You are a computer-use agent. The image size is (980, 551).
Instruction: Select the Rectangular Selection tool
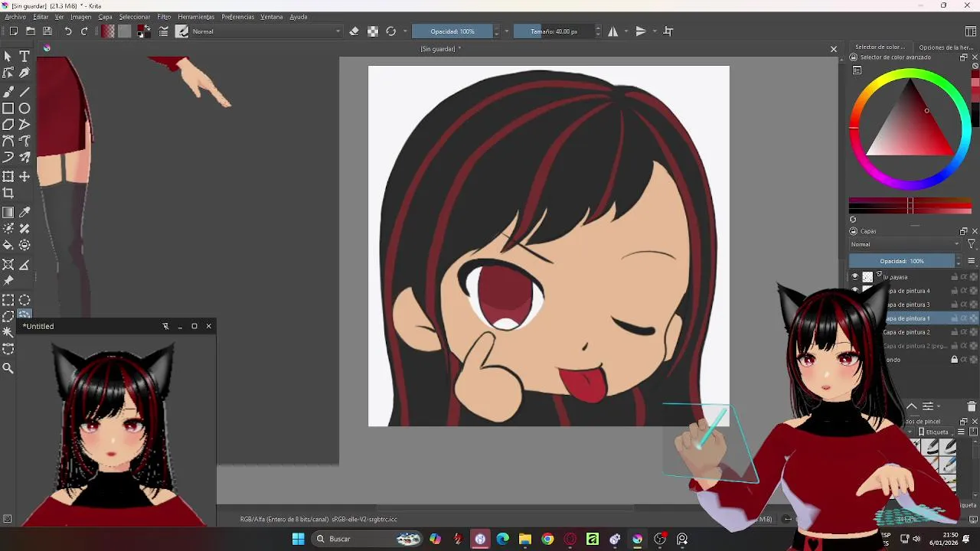pyautogui.click(x=8, y=300)
